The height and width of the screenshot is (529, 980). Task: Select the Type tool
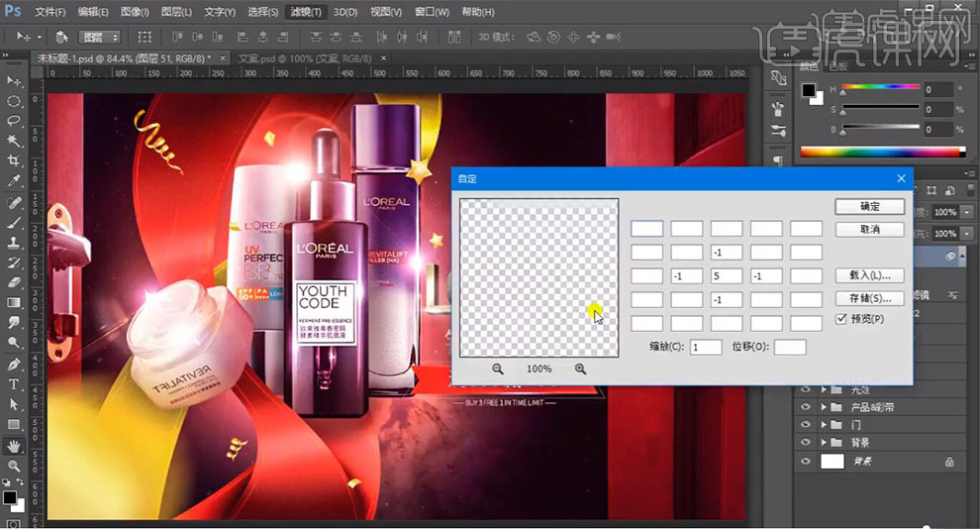(14, 383)
